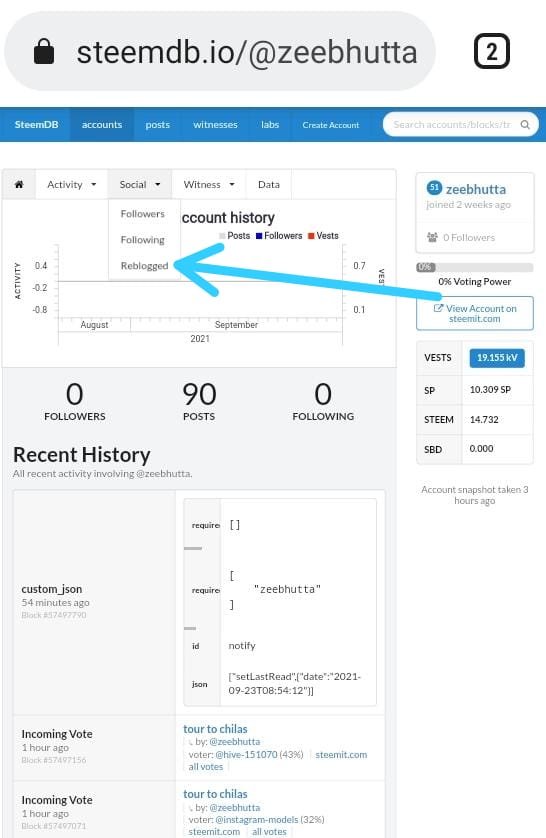Click the search magnifier icon
Viewport: 546px width, 838px height.
click(x=525, y=125)
